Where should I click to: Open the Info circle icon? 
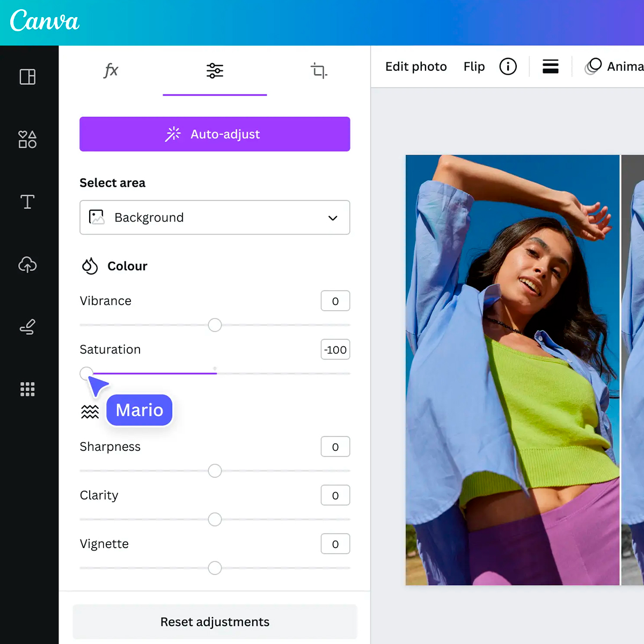point(508,67)
